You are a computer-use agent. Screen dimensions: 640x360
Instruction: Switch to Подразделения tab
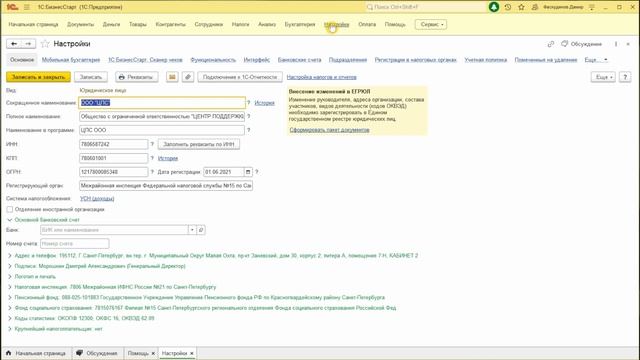pos(348,60)
